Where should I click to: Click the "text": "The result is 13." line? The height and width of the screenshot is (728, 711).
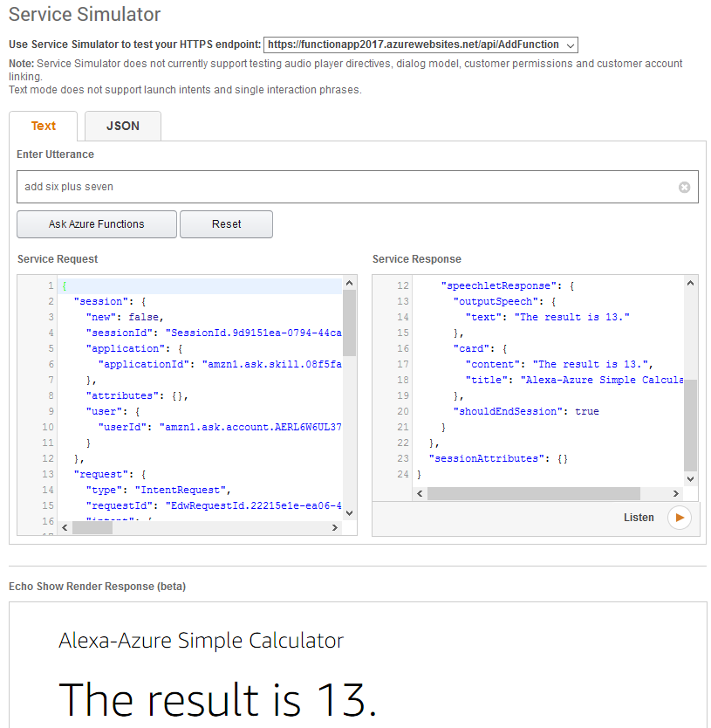pos(548,317)
